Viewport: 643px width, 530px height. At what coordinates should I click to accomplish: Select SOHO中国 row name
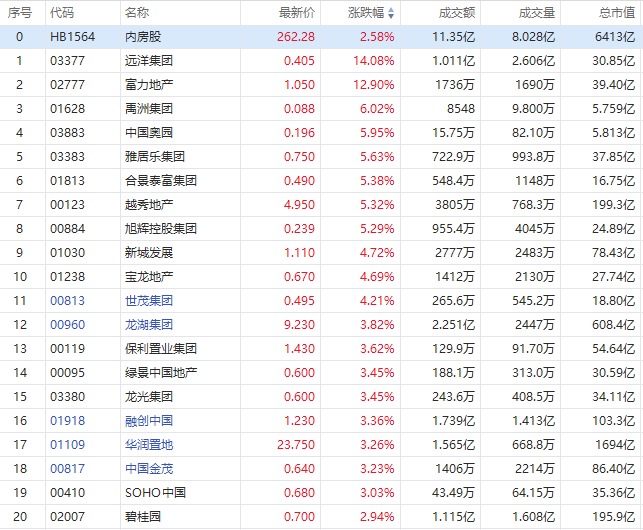[155, 493]
